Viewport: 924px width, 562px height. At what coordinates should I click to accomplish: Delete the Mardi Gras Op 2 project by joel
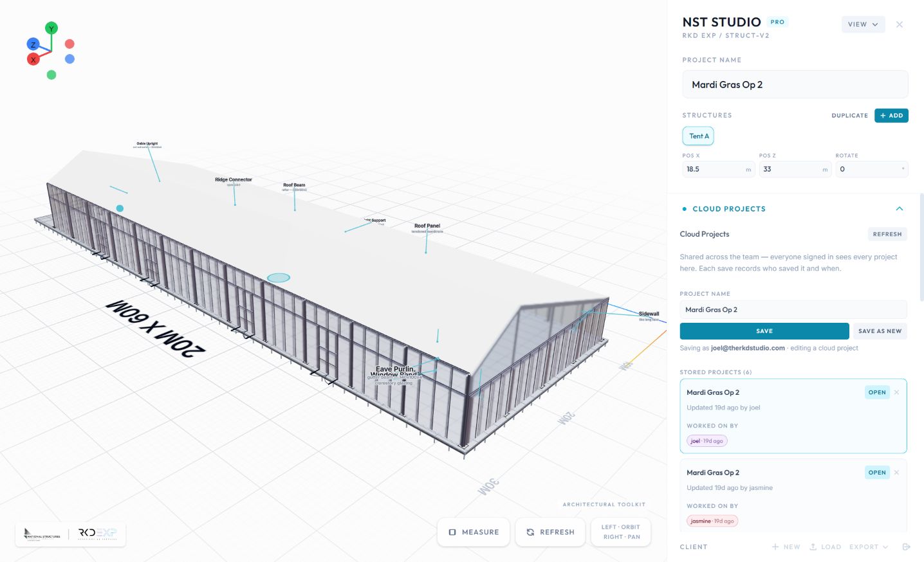click(896, 392)
